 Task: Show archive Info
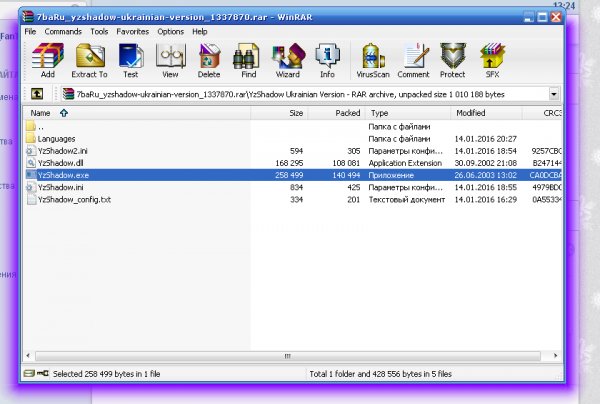(x=327, y=61)
